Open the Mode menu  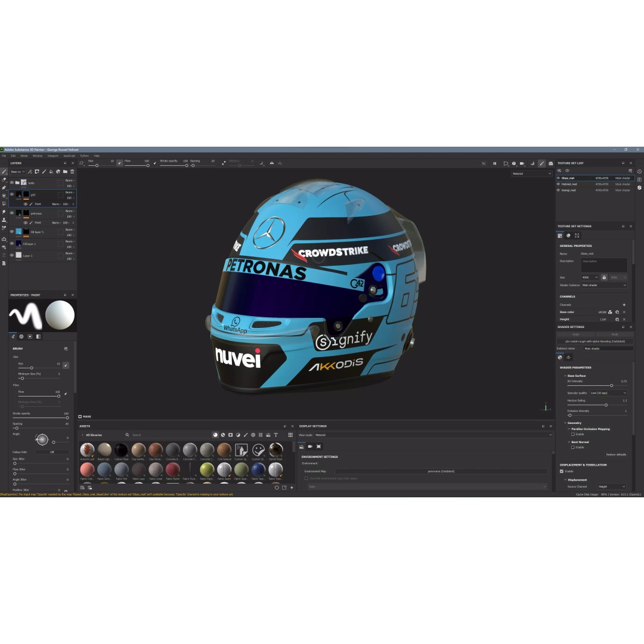point(24,156)
